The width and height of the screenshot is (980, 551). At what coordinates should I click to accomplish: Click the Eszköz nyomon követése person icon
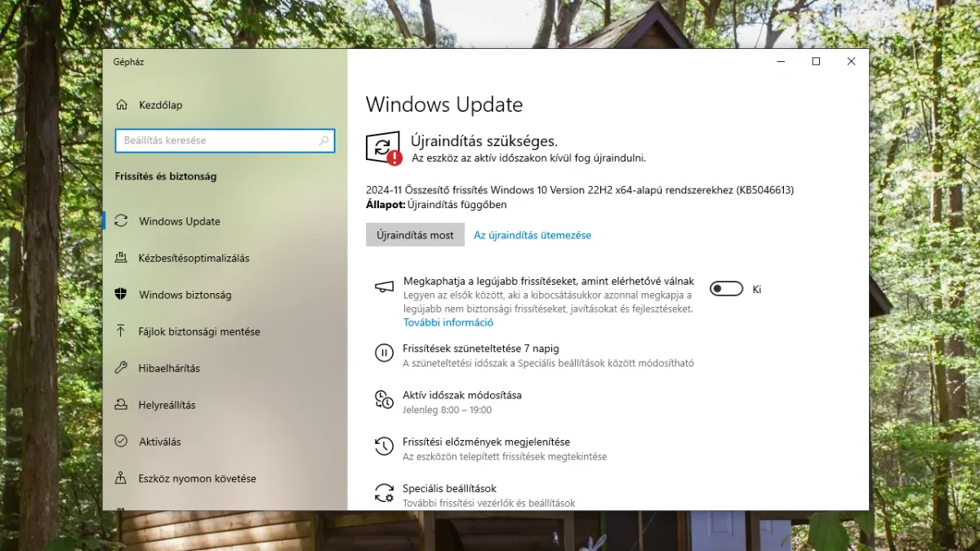click(122, 478)
